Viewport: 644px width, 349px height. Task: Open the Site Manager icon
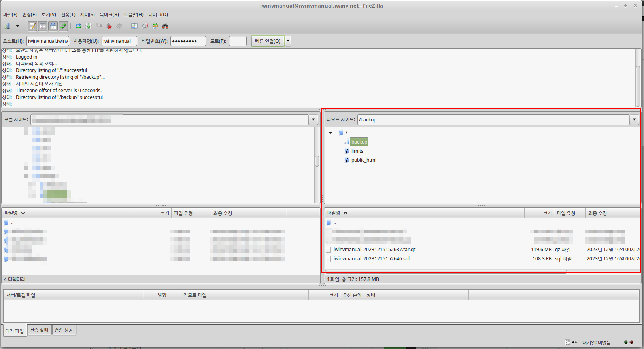[8, 26]
